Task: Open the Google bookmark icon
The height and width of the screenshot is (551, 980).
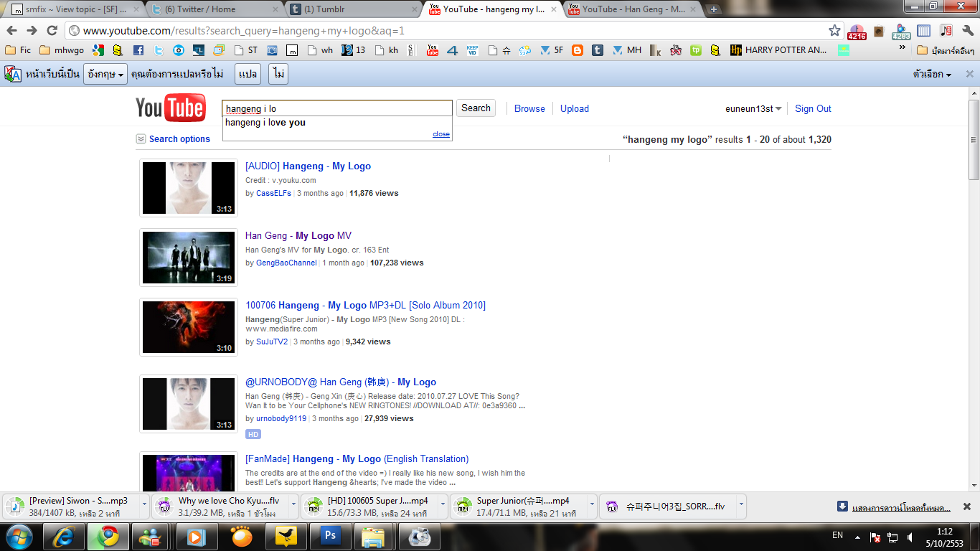Action: [x=98, y=50]
